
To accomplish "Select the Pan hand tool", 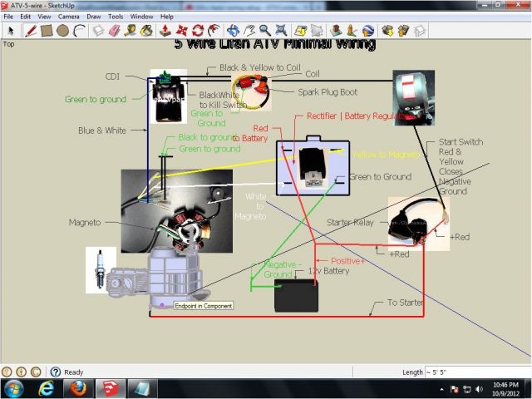I will pyautogui.click(x=250, y=31).
